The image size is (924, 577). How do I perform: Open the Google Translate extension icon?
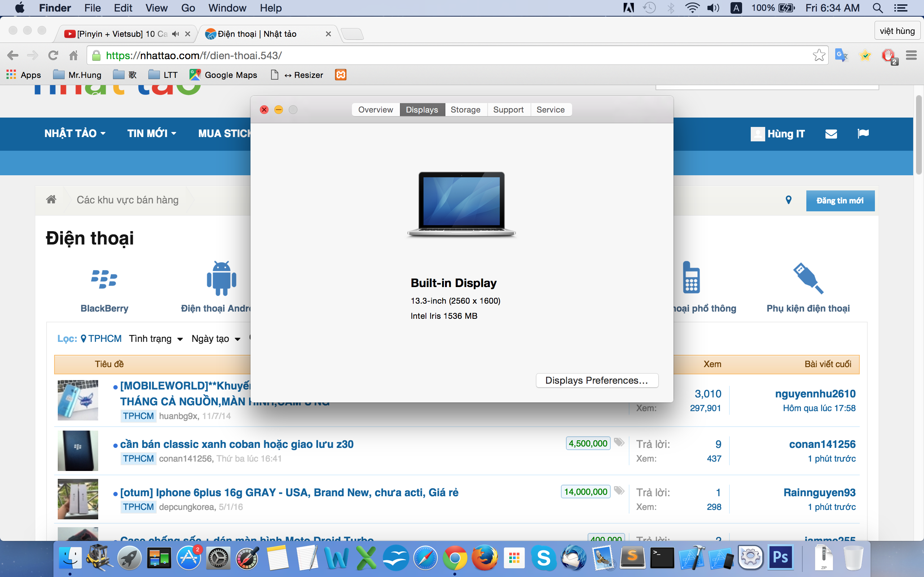pos(841,55)
